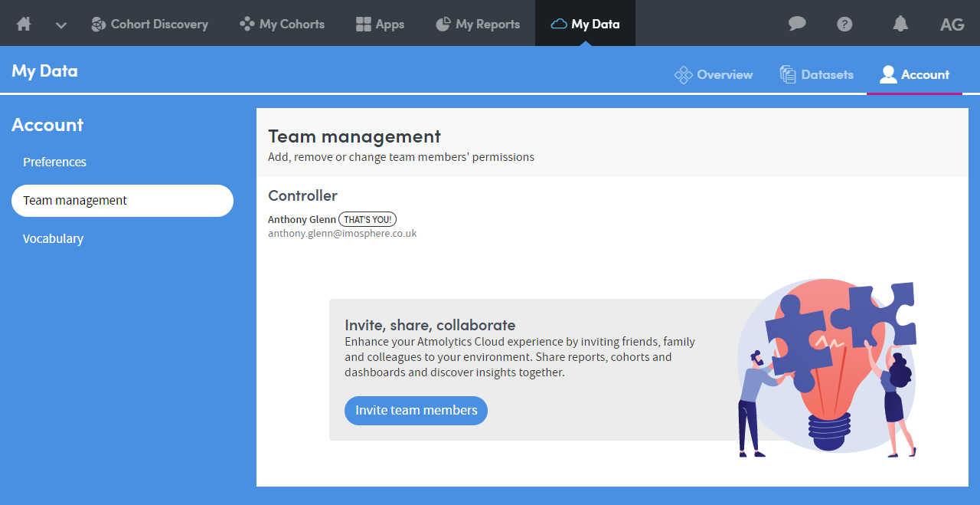The height and width of the screenshot is (505, 980).
Task: Switch to the Overview tab
Action: pyautogui.click(x=714, y=74)
